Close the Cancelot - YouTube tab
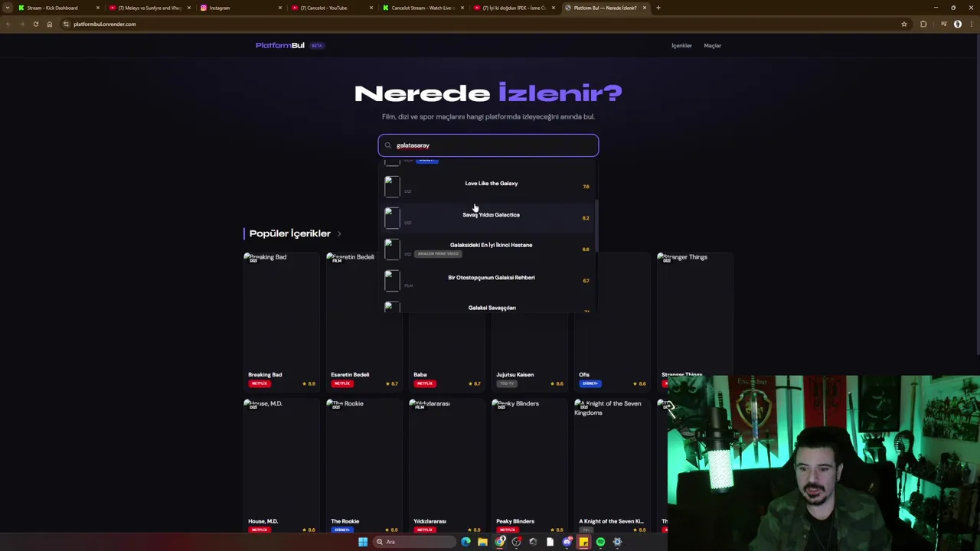980x551 pixels. click(371, 8)
